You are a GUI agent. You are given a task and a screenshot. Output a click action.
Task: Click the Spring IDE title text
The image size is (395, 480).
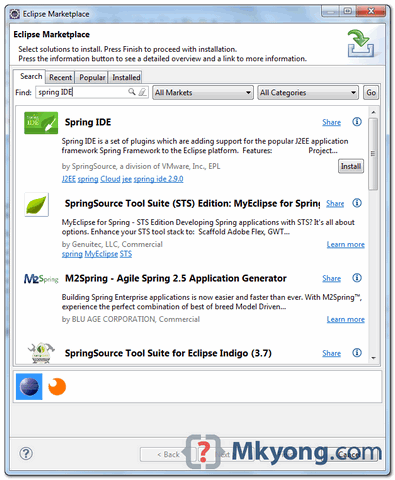click(88, 122)
